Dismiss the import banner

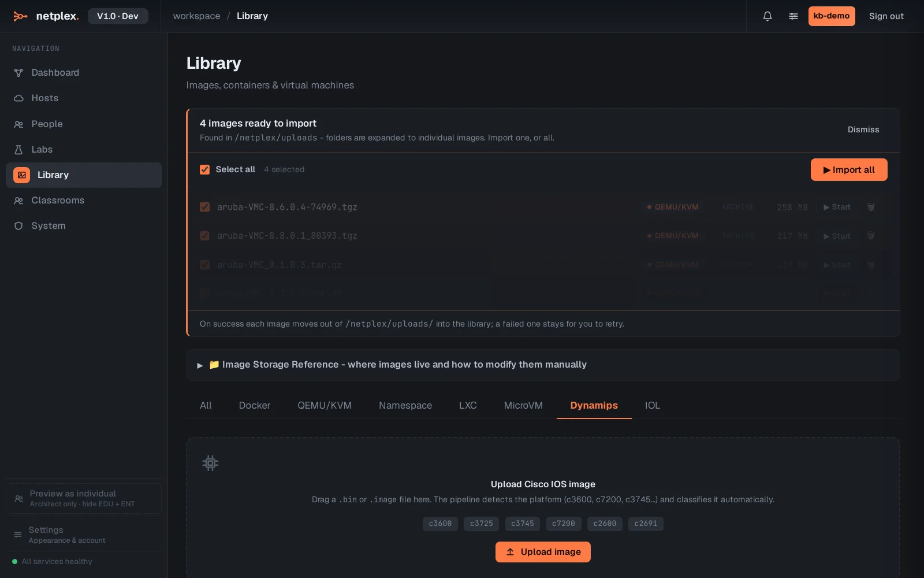point(863,130)
